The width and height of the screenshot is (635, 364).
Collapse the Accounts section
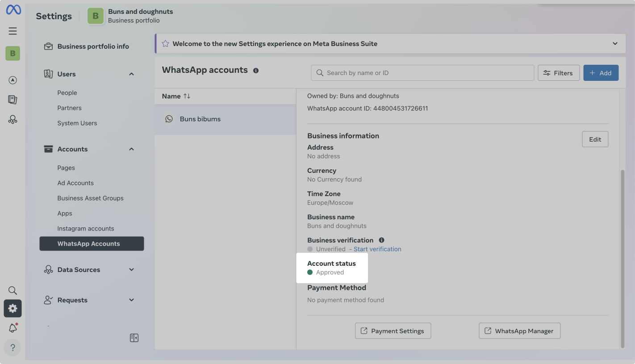[131, 149]
